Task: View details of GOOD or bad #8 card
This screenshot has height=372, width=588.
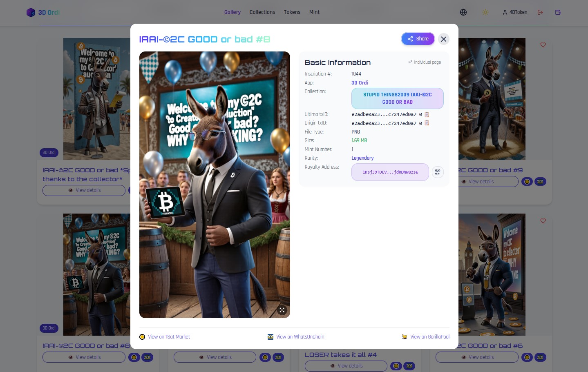Action: [84, 357]
